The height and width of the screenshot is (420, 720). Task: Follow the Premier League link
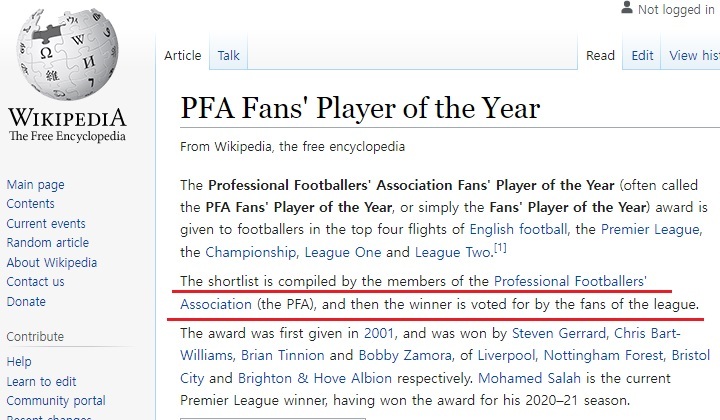tap(651, 229)
